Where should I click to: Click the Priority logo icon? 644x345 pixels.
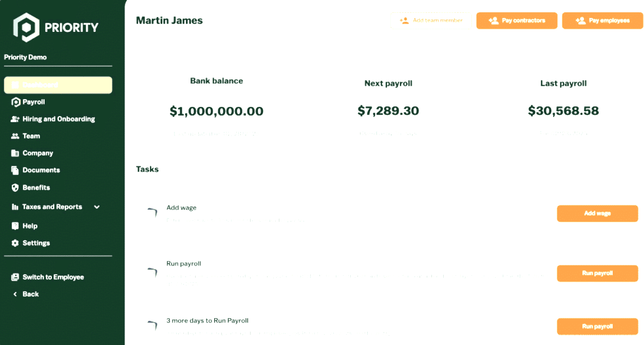[26, 27]
